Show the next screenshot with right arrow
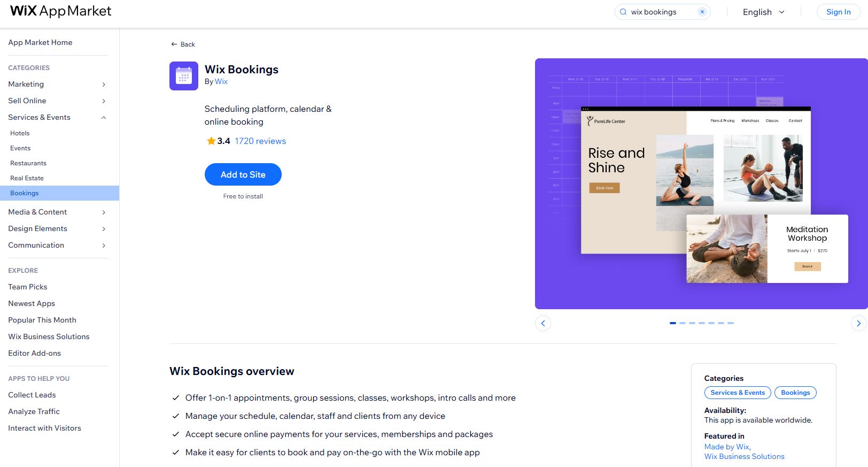The image size is (868, 467). tap(858, 323)
